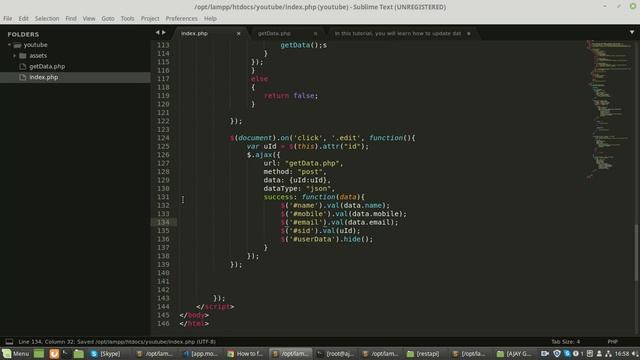Close the index.php tab
640x360 pixels.
239,33
